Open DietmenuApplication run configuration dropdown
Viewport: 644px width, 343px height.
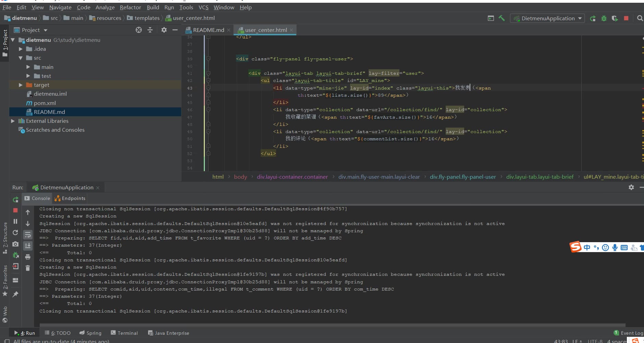pos(548,18)
